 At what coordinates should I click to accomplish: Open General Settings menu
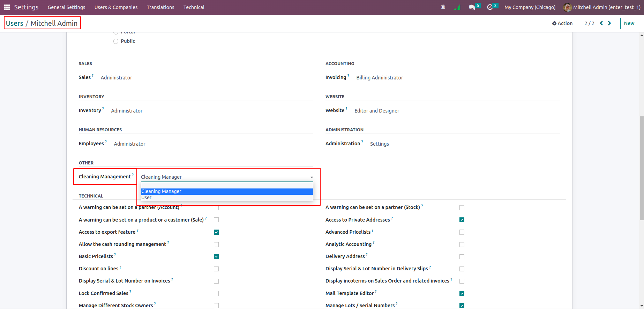66,7
